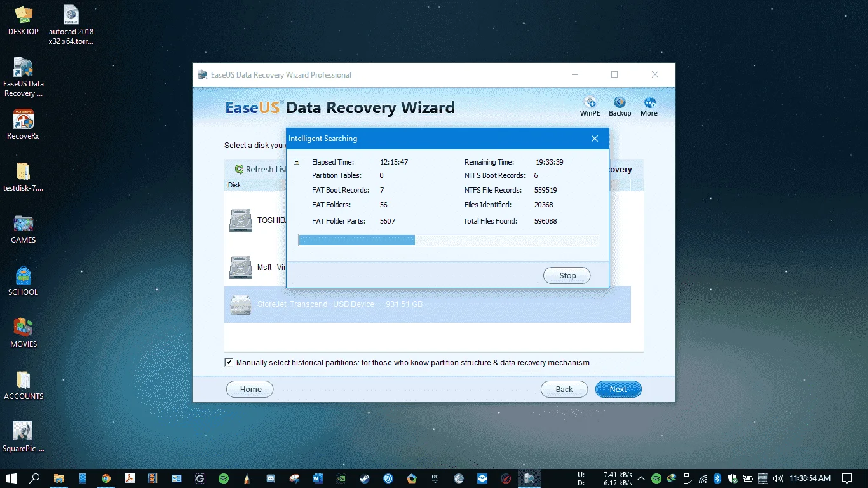Open the Bluetooth tray icon
868x488 pixels.
point(717,478)
